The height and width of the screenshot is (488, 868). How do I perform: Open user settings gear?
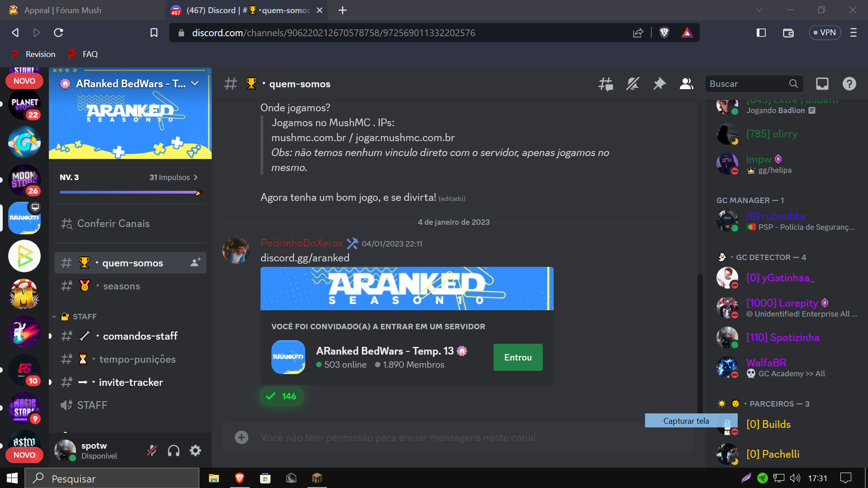(x=195, y=450)
